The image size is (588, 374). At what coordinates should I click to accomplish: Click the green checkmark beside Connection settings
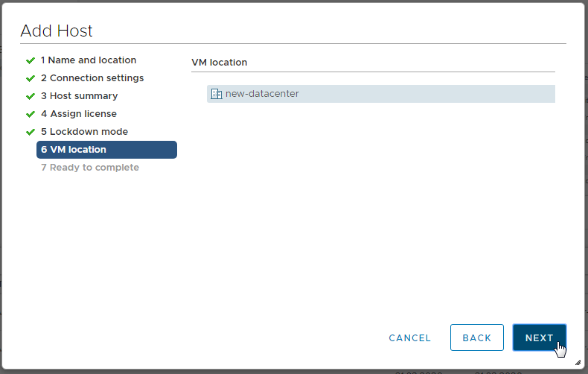click(x=31, y=78)
